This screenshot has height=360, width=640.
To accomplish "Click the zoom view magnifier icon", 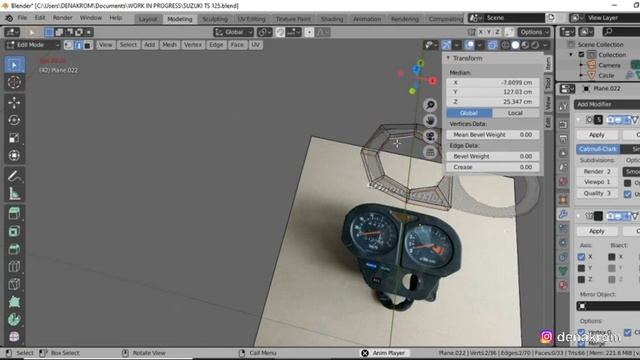I will (430, 105).
